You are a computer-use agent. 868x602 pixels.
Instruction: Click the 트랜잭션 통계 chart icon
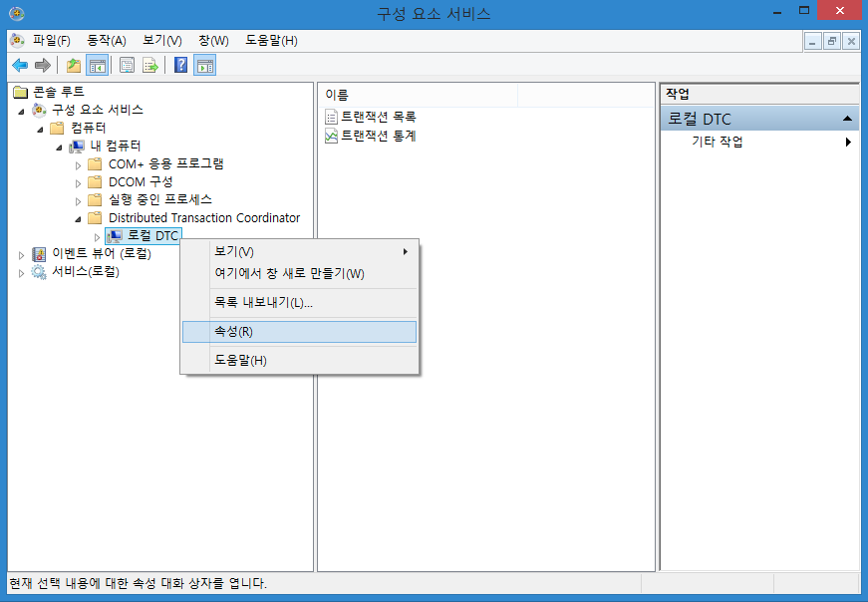click(331, 136)
